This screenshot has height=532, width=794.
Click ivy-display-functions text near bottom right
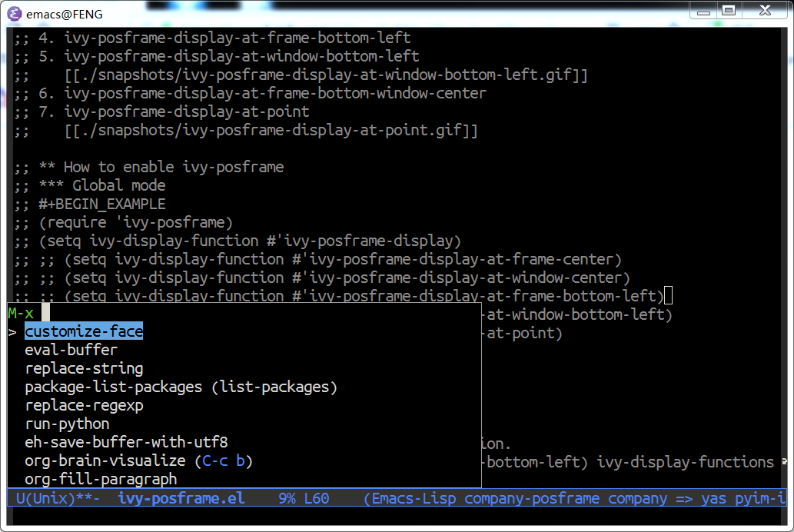click(685, 462)
